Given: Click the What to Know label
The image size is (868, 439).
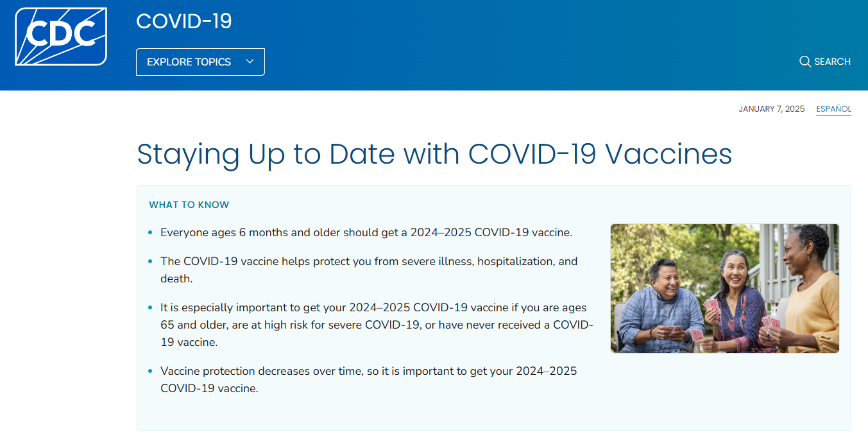Looking at the screenshot, I should [x=189, y=205].
